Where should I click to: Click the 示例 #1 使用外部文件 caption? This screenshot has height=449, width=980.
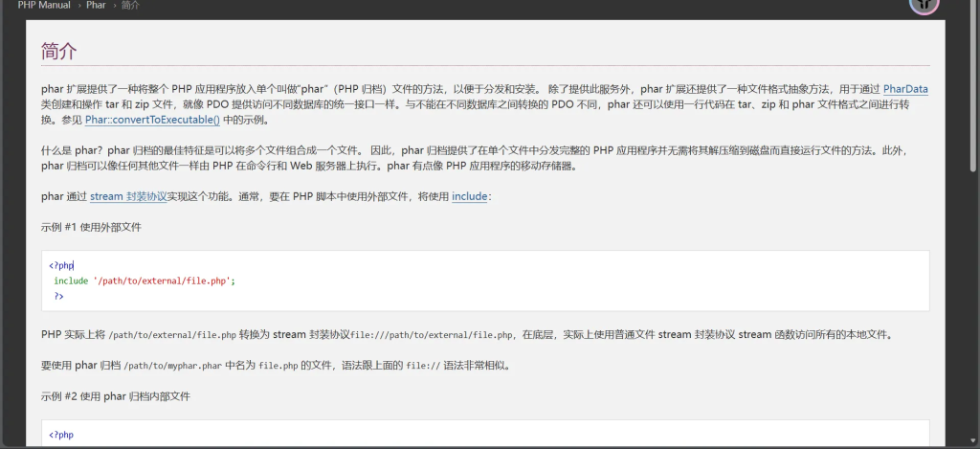[x=92, y=228]
